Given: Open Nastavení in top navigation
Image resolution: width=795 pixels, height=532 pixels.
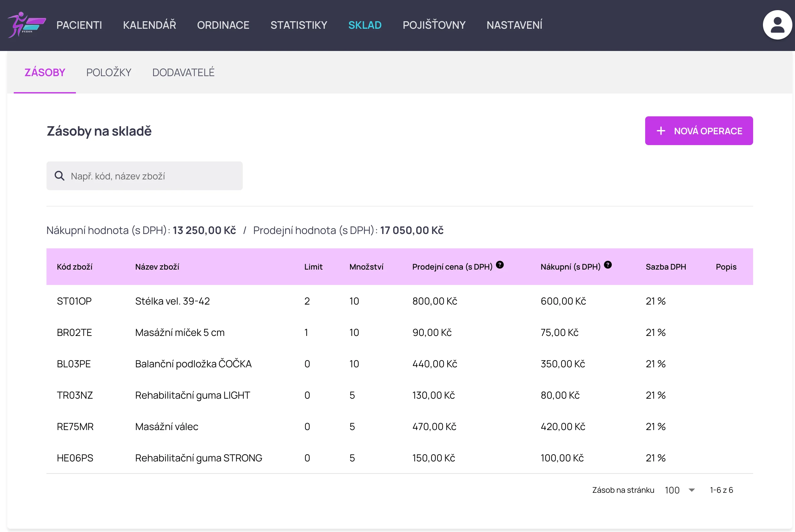Looking at the screenshot, I should (x=514, y=25).
